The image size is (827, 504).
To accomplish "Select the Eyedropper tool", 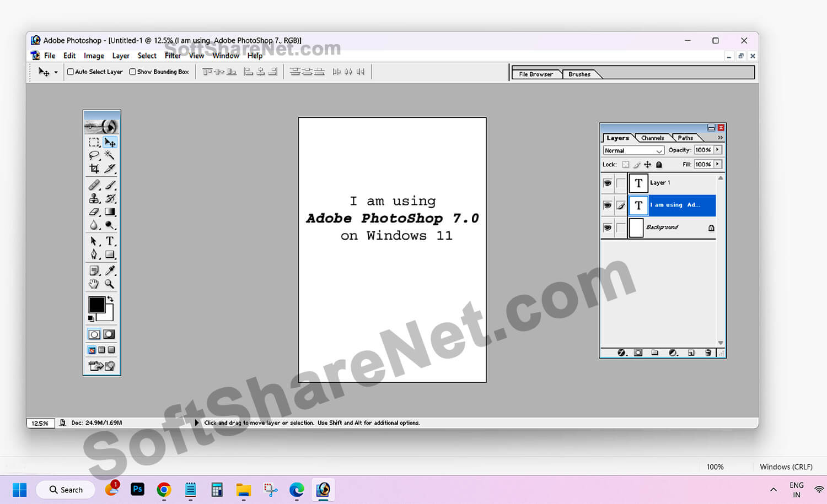I will coord(110,271).
